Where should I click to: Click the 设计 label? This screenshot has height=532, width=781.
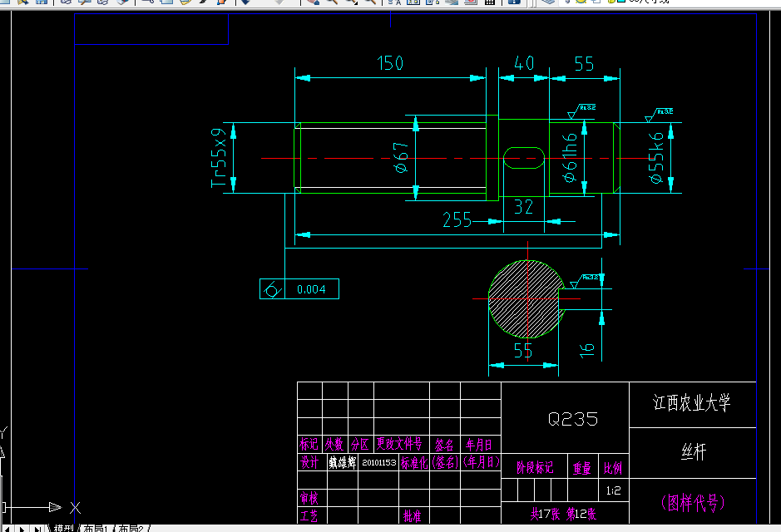(x=309, y=462)
